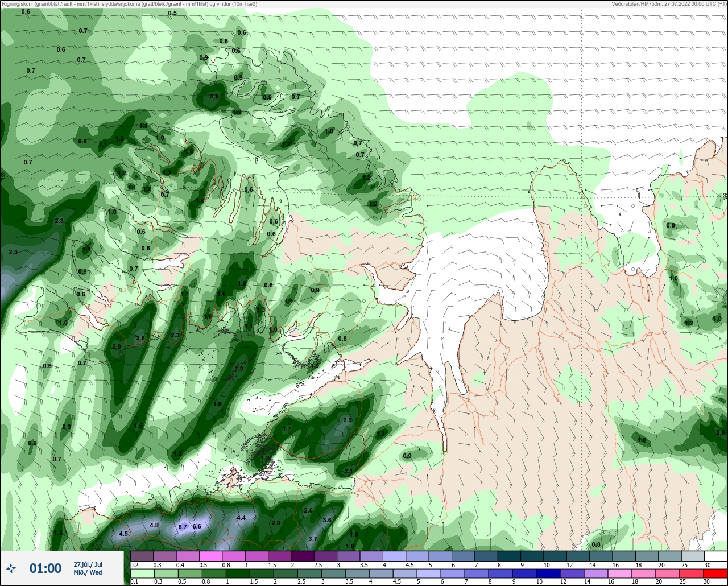Pick the red swatch ending the lower legend row
The image size is (728, 586).
(715, 573)
